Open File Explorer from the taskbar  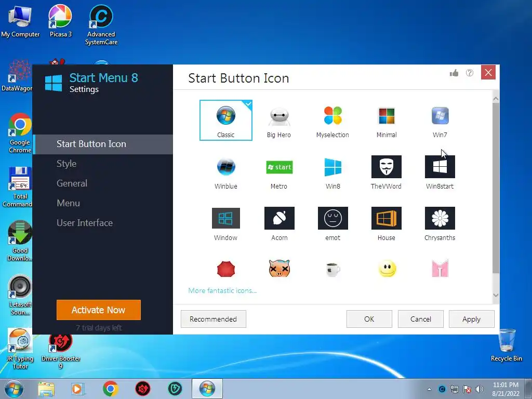pyautogui.click(x=46, y=389)
